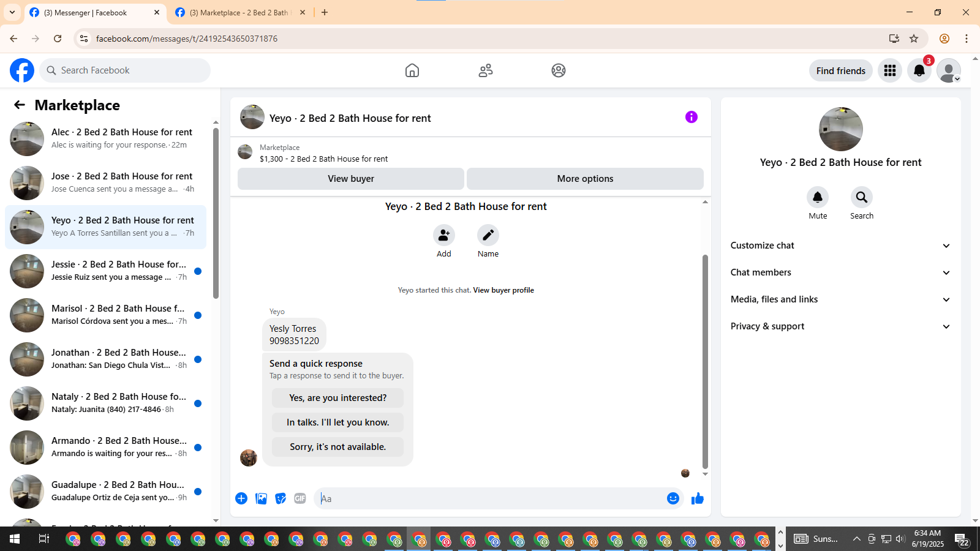Switch to the Messenger | Facebook tab
The width and height of the screenshot is (980, 551).
(x=95, y=12)
